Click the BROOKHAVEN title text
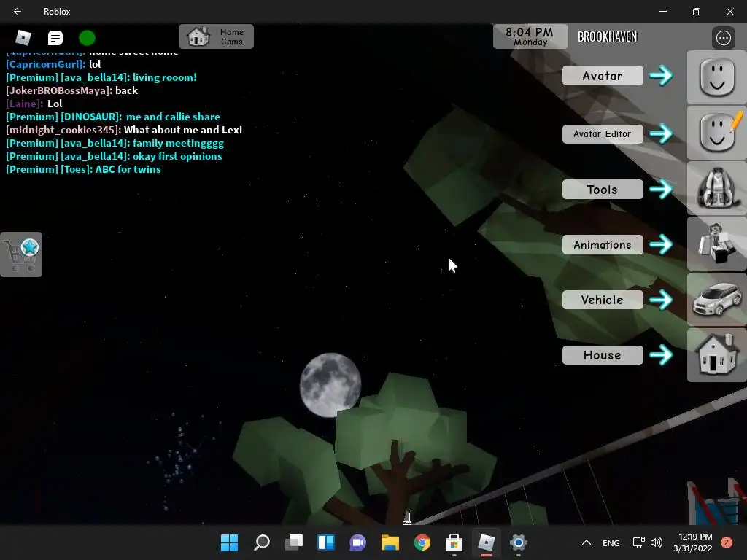Viewport: 747px width, 560px height. [x=607, y=36]
